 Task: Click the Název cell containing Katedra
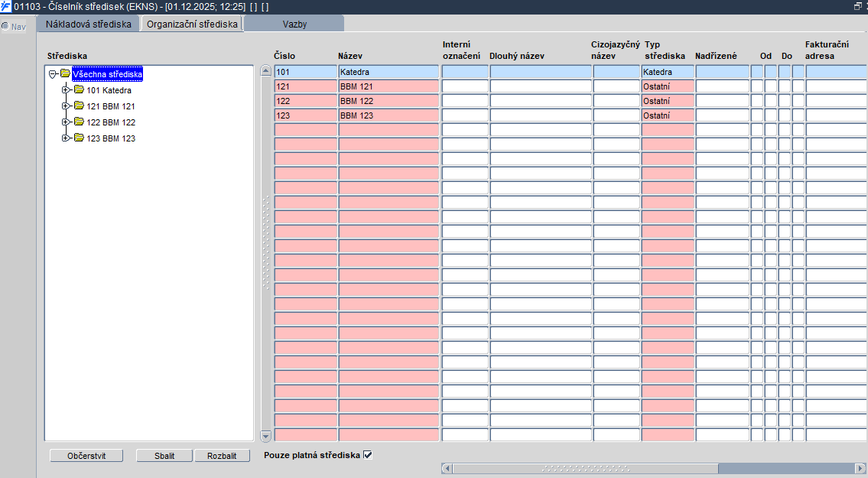(388, 71)
